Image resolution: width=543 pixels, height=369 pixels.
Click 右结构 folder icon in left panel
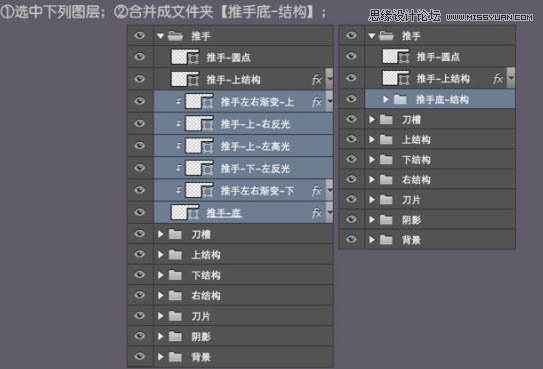(x=175, y=296)
